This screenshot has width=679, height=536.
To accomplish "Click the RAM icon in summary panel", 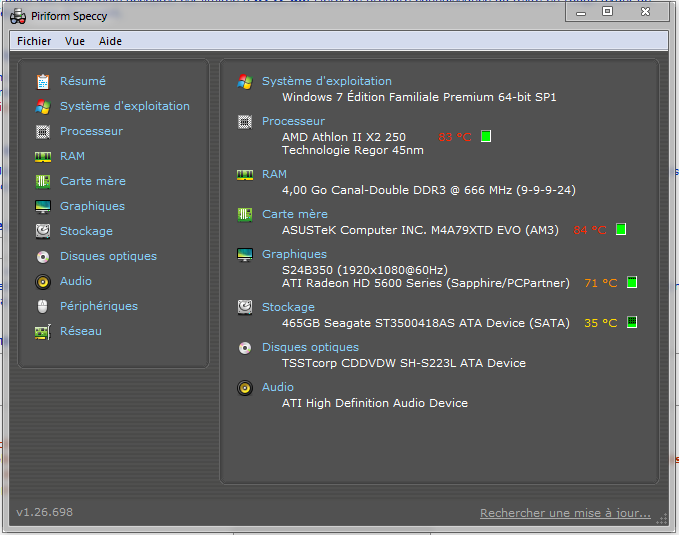I will click(x=245, y=175).
